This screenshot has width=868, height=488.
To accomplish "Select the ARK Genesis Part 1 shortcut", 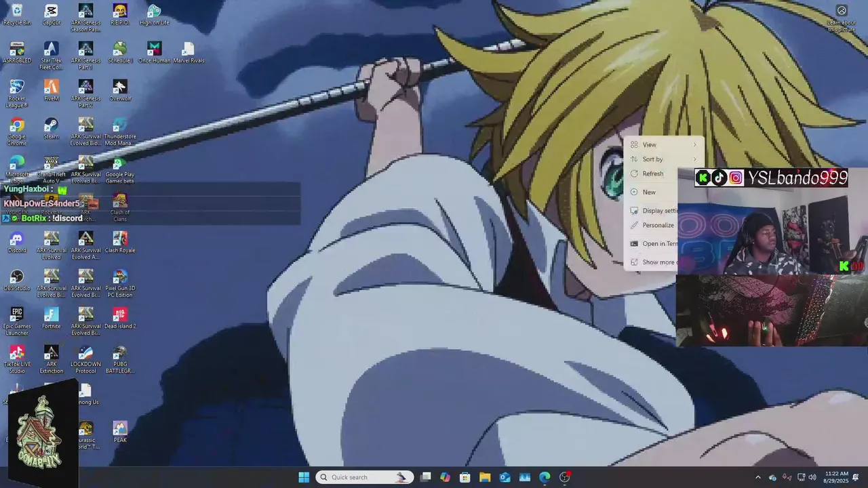I will tap(85, 56).
